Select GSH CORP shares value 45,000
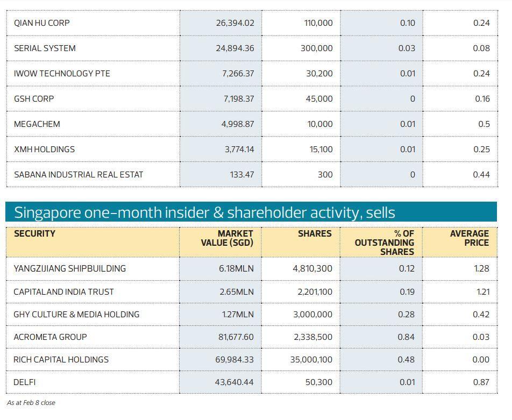This screenshot has width=512, height=420. [x=319, y=99]
